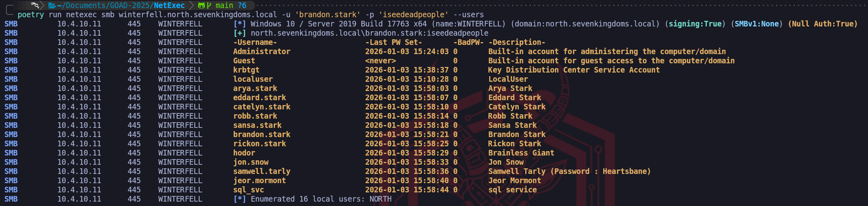868x206 pixels.
Task: Click the poetry command word
Action: (31, 15)
